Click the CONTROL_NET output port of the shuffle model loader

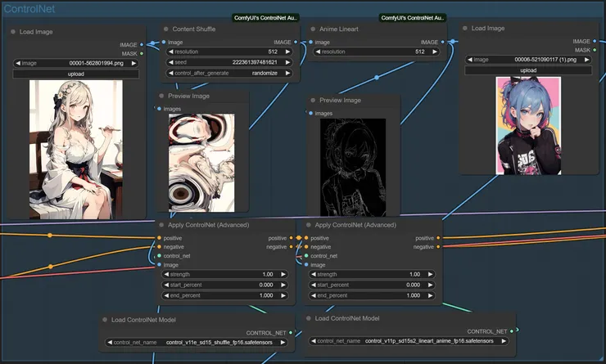292,333
